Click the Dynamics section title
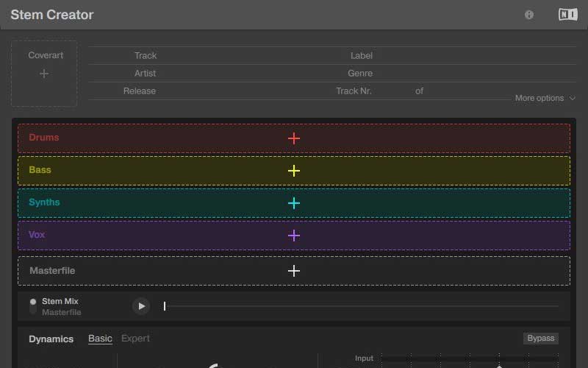 click(x=51, y=339)
